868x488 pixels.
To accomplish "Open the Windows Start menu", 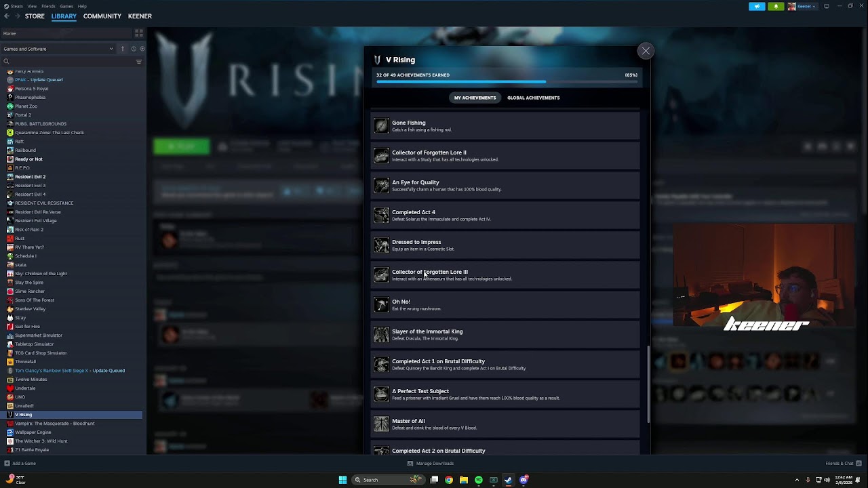I will tap(343, 480).
